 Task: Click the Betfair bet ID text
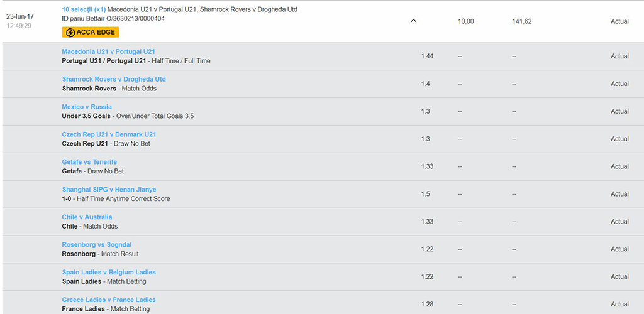(113, 18)
